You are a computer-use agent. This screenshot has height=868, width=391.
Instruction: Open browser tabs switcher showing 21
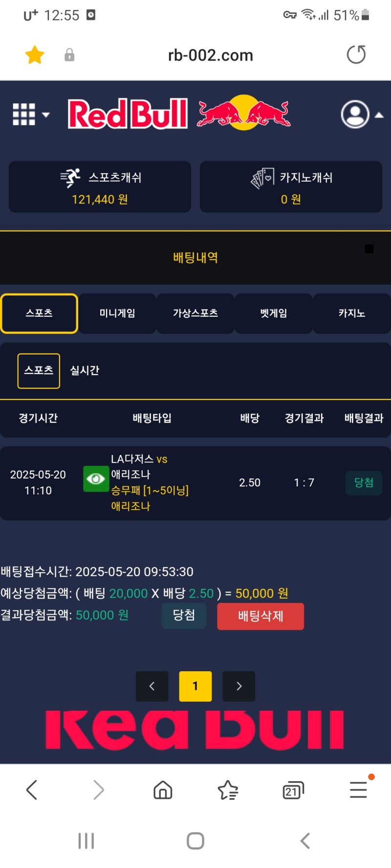point(293,790)
